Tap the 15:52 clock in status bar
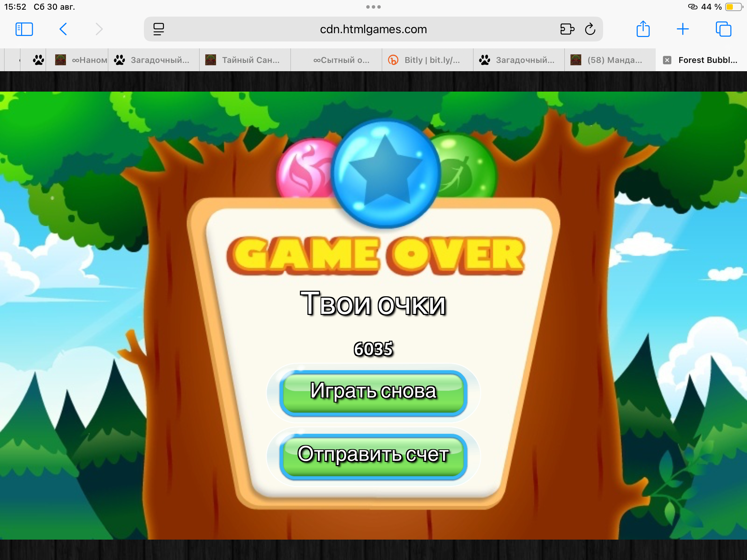The width and height of the screenshot is (747, 560). tap(15, 7)
